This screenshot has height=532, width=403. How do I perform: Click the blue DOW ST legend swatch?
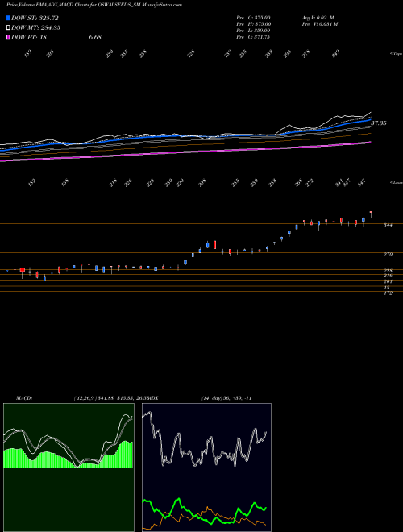pyautogui.click(x=8, y=18)
